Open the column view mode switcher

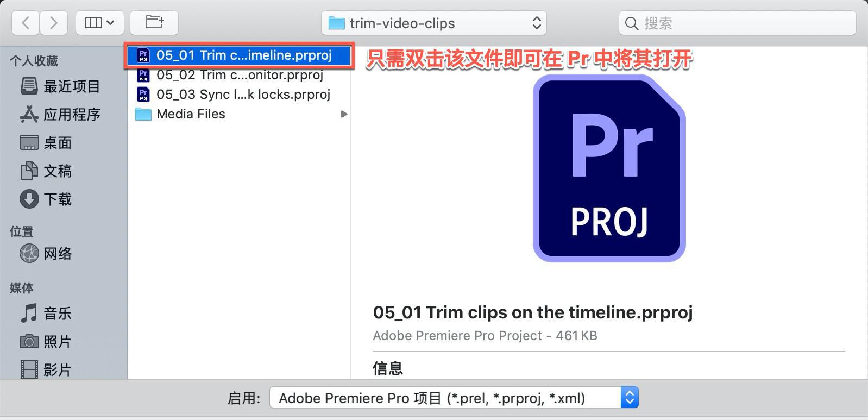click(99, 23)
